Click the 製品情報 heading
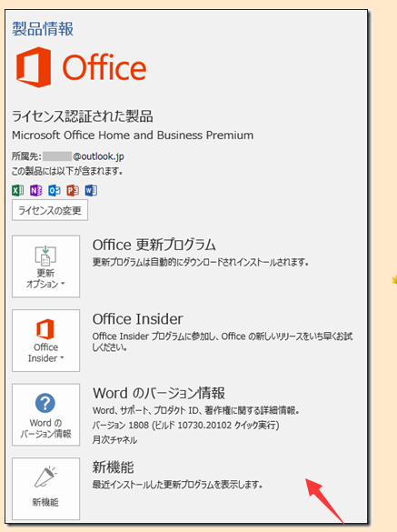This screenshot has height=532, width=397. (x=43, y=28)
